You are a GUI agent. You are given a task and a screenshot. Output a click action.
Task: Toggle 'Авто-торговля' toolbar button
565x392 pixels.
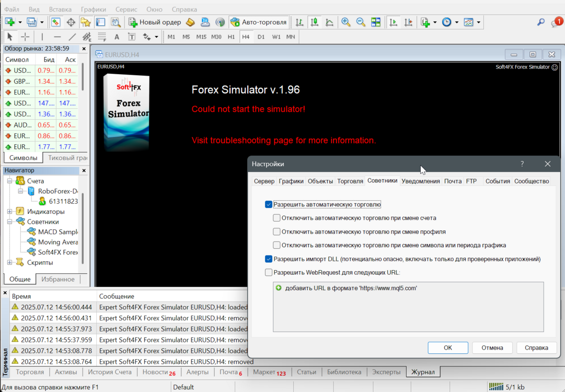point(258,22)
